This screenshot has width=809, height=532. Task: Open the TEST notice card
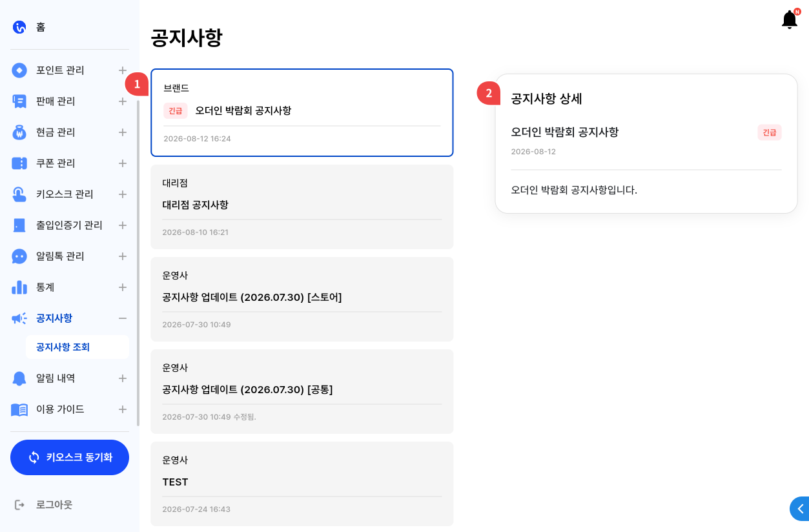pyautogui.click(x=302, y=484)
